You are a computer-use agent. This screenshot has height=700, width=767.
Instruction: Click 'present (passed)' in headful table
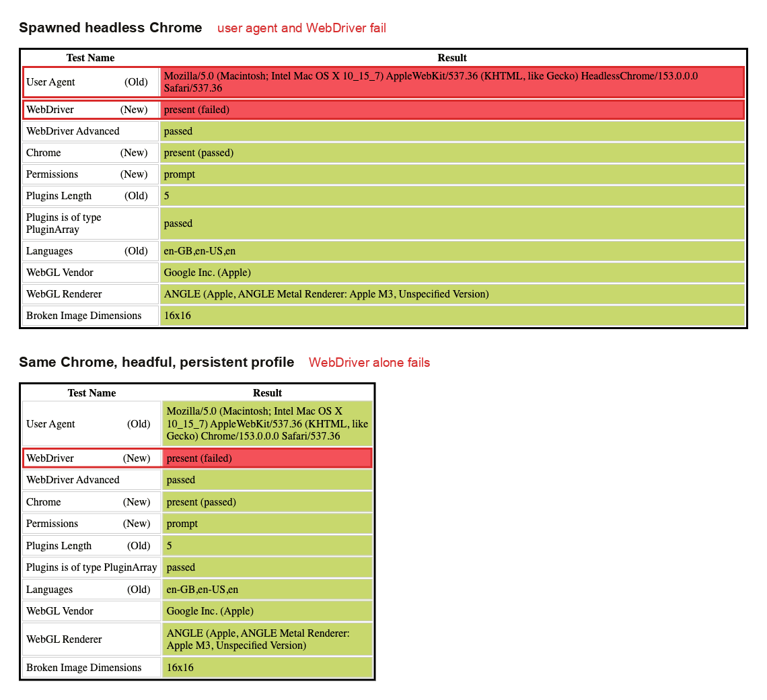click(x=267, y=502)
